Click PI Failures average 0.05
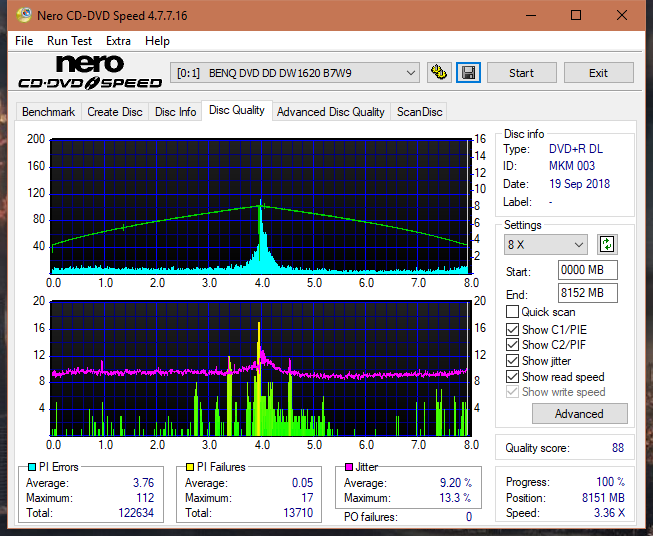The width and height of the screenshot is (653, 536). (302, 483)
